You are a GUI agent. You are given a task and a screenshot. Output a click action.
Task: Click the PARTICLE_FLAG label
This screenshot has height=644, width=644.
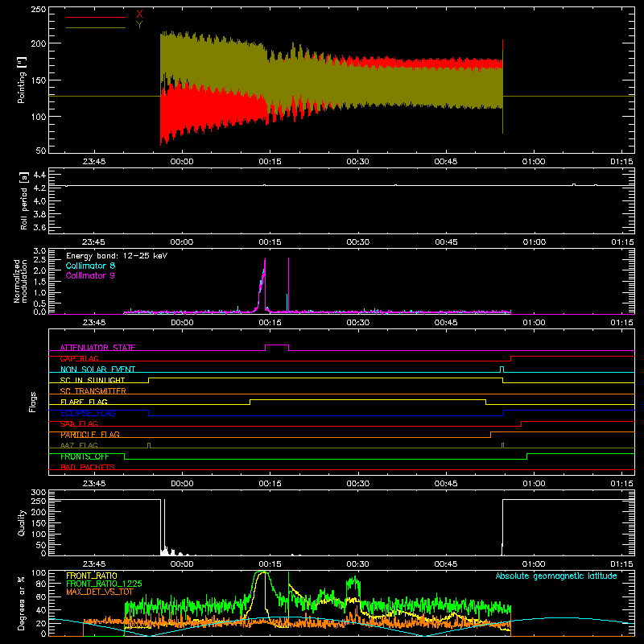click(x=90, y=435)
